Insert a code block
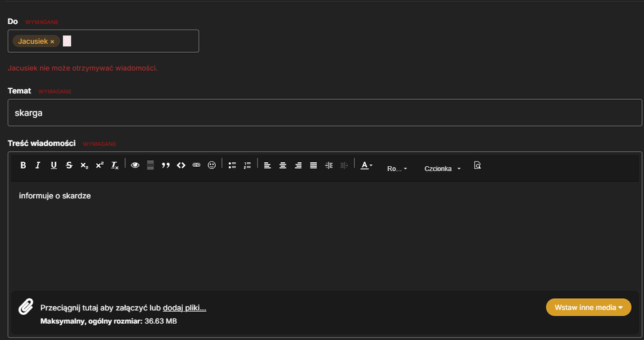The width and height of the screenshot is (644, 340). click(x=181, y=165)
